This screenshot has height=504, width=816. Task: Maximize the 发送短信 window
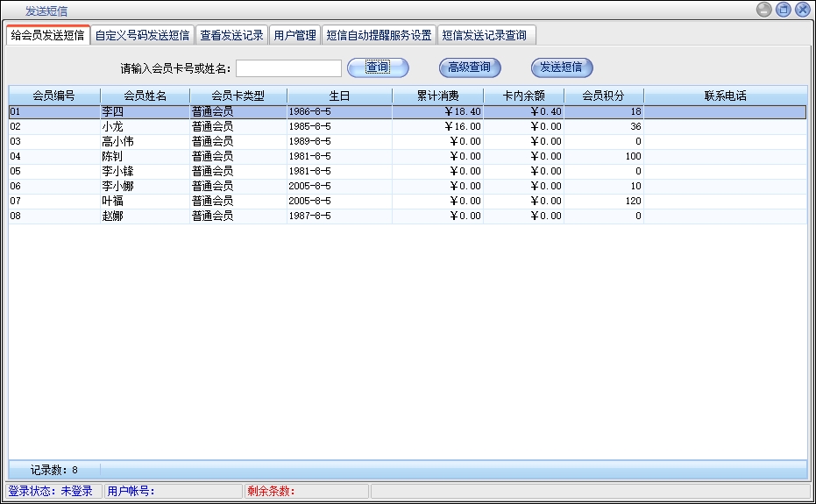[783, 10]
